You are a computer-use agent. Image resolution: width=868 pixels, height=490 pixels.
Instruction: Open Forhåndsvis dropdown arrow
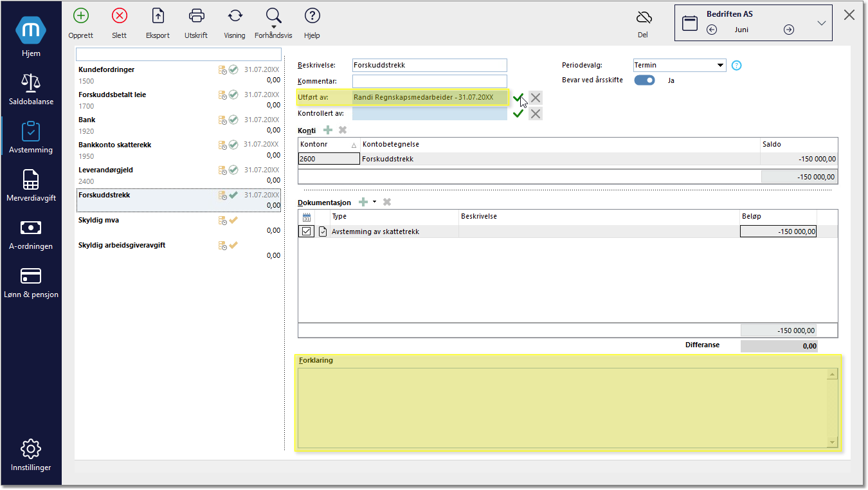point(273,27)
